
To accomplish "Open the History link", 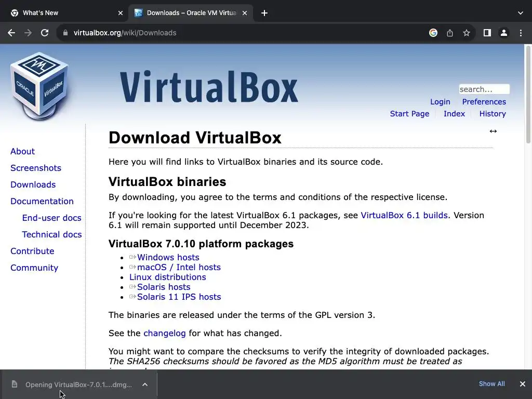I will point(493,114).
